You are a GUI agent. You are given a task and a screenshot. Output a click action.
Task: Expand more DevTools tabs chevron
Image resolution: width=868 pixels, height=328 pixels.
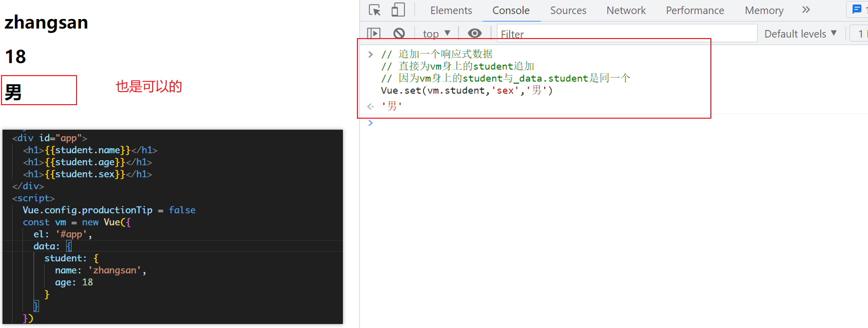pos(806,10)
